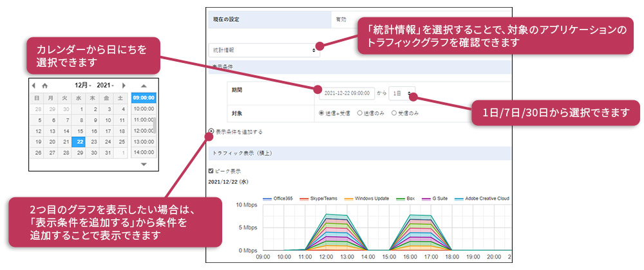Click the time list scrollbar thumb
The height and width of the screenshot is (270, 644).
pyautogui.click(x=155, y=127)
